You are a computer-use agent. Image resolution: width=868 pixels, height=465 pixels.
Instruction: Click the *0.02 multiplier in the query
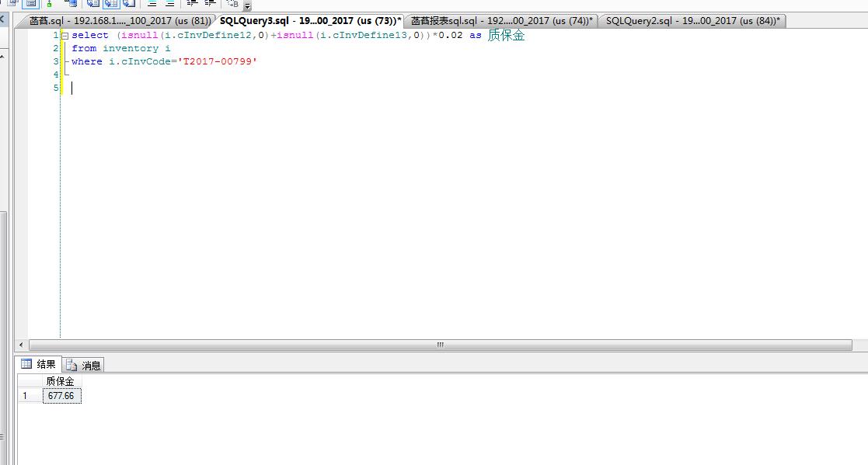click(448, 36)
